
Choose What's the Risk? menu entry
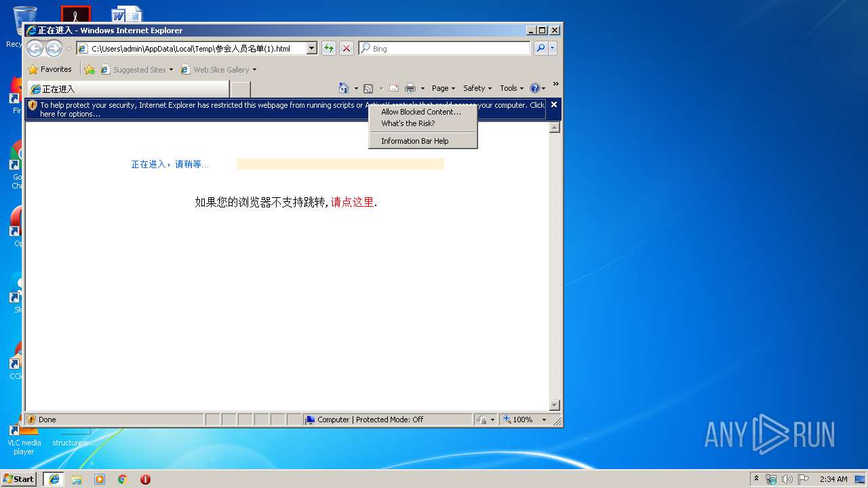[408, 123]
